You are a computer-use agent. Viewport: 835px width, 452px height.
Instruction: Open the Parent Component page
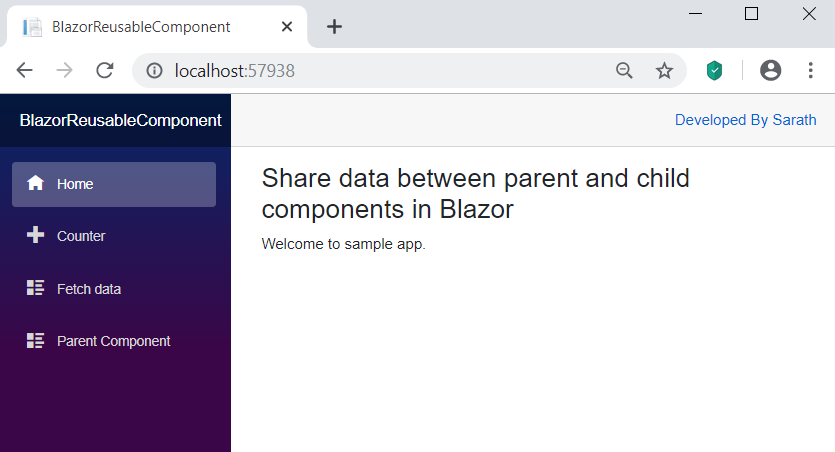tap(113, 341)
